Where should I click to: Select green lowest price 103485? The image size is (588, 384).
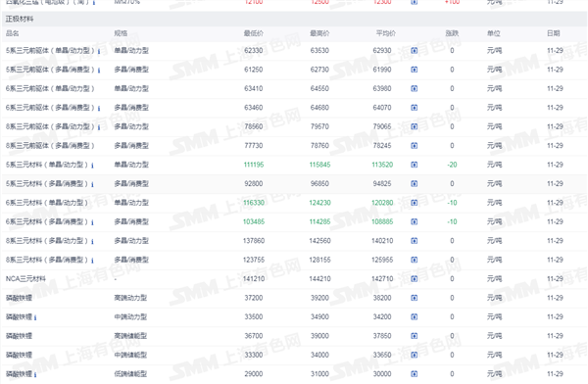254,221
